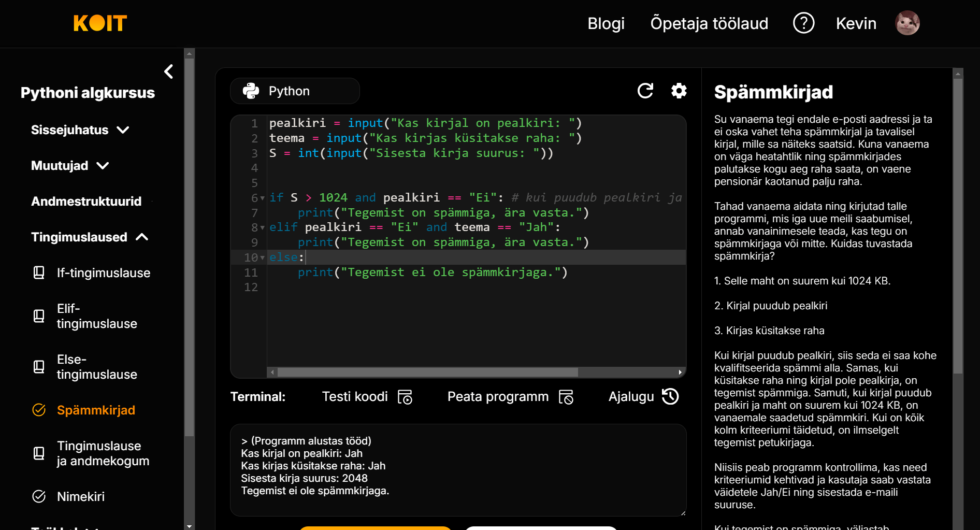Collapse the sidebar with the left arrow
The width and height of the screenshot is (980, 530).
point(169,71)
